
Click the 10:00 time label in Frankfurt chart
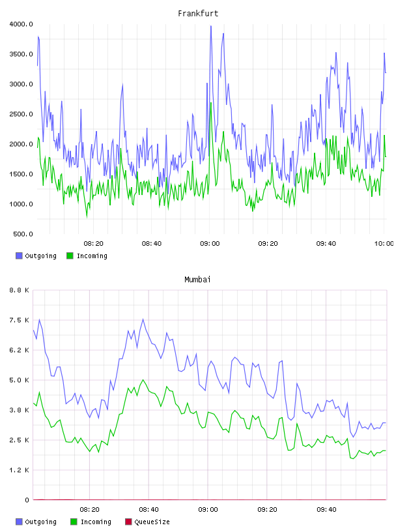[x=384, y=244]
